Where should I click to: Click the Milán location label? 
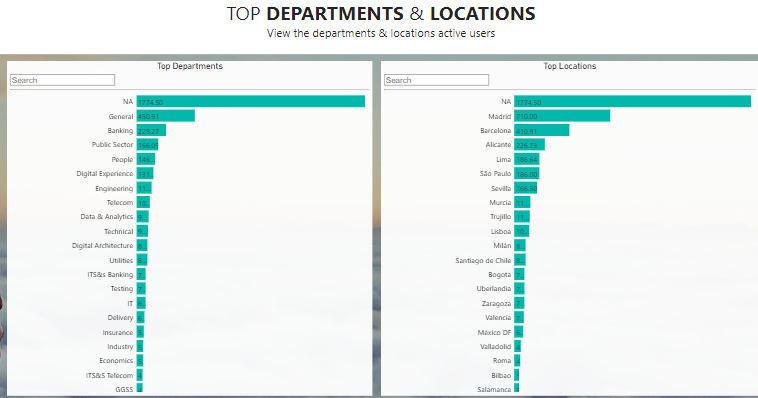tap(502, 246)
